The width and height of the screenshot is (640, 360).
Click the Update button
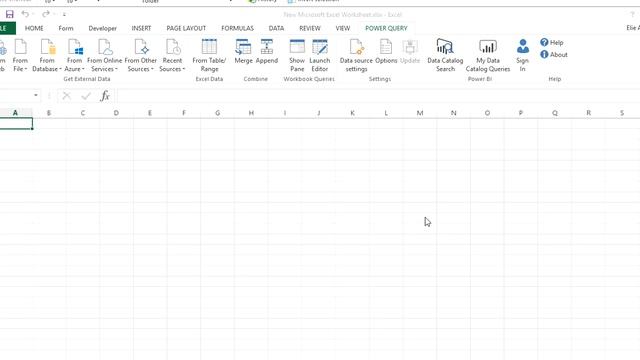click(410, 51)
